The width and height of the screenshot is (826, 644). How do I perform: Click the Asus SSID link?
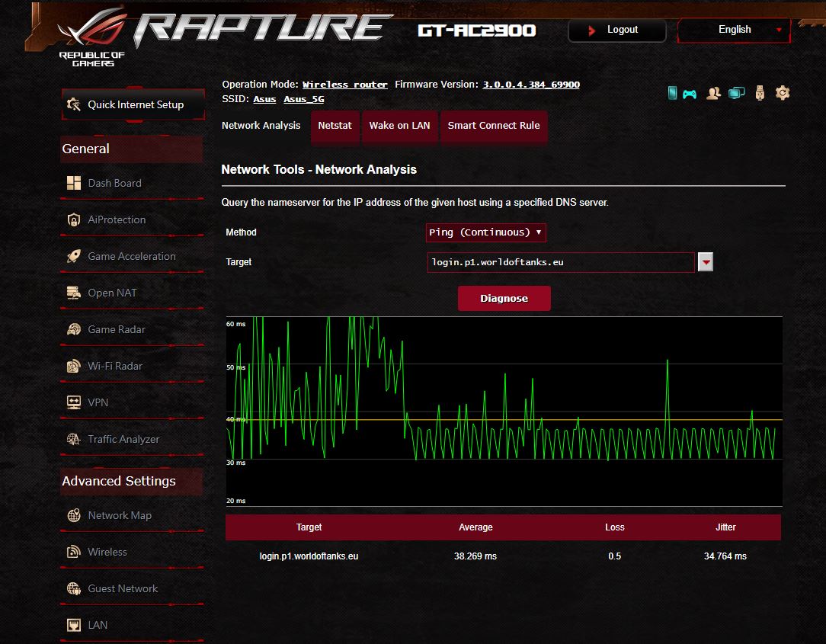pyautogui.click(x=264, y=99)
